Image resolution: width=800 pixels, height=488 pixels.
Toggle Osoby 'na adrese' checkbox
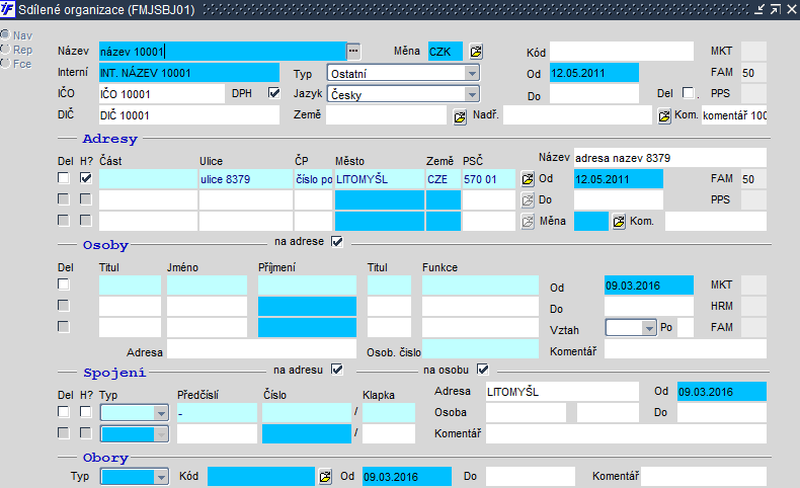(x=337, y=241)
